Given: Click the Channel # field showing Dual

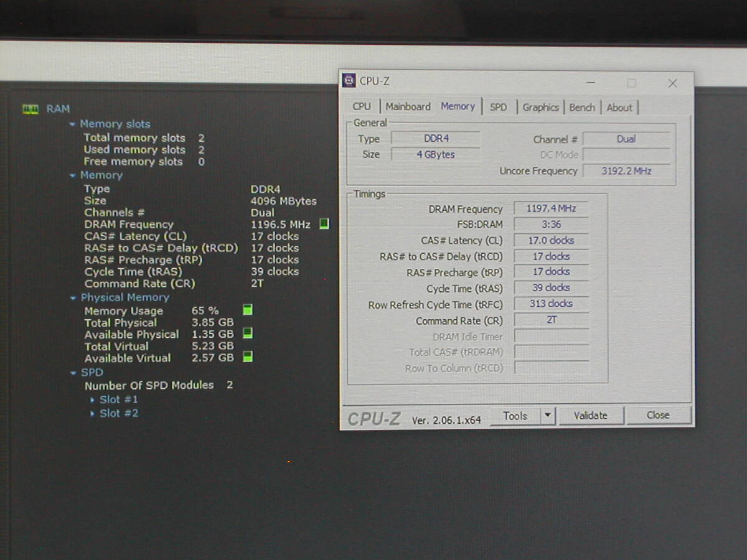Looking at the screenshot, I should tap(626, 139).
